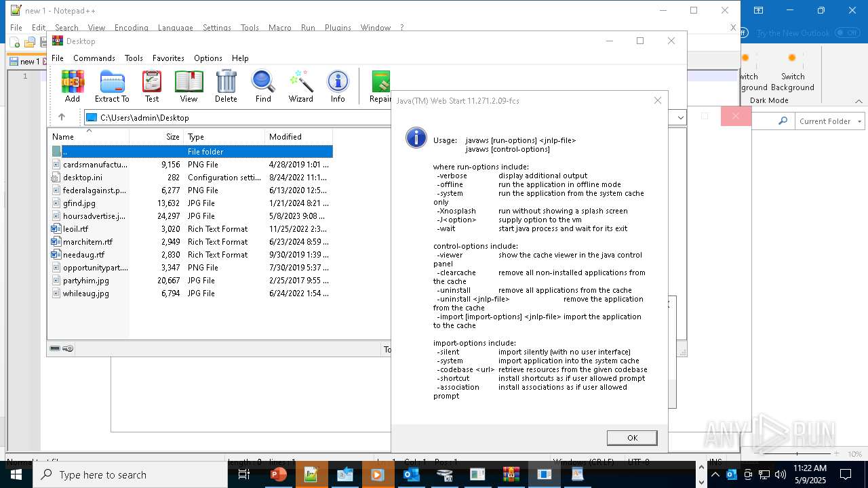868x488 pixels.
Task: Select federalagainst.p... PNG file
Action: [192, 190]
